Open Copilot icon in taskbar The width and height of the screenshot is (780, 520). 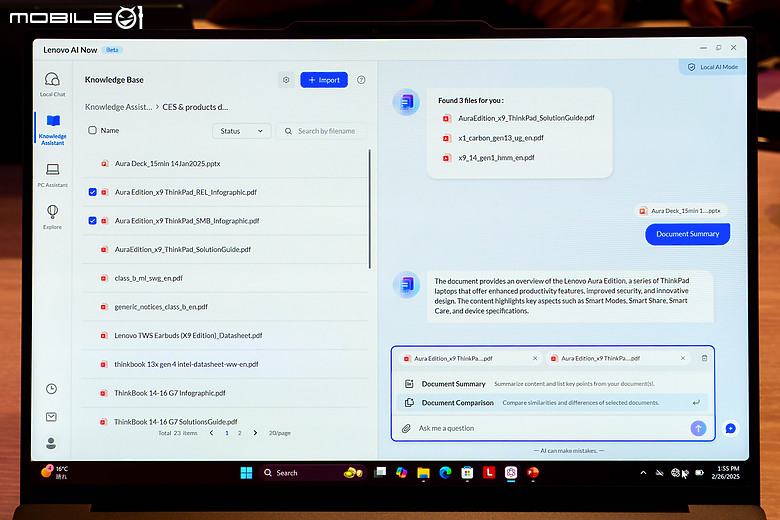[401, 473]
